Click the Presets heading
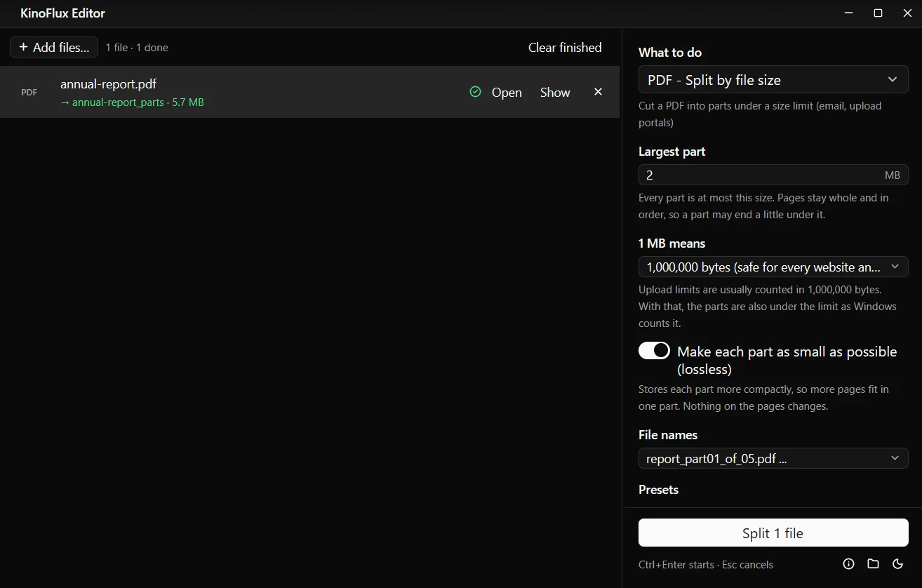 pyautogui.click(x=658, y=490)
